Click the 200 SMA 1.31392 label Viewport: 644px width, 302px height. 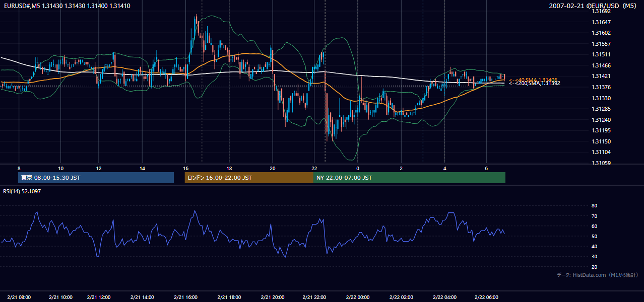pos(535,84)
